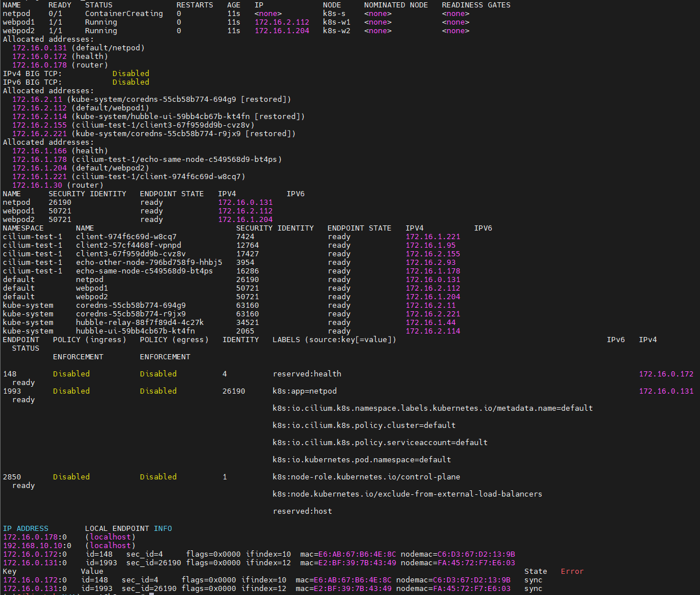Click the reserved:health label text
The height and width of the screenshot is (595, 700).
pyautogui.click(x=307, y=374)
